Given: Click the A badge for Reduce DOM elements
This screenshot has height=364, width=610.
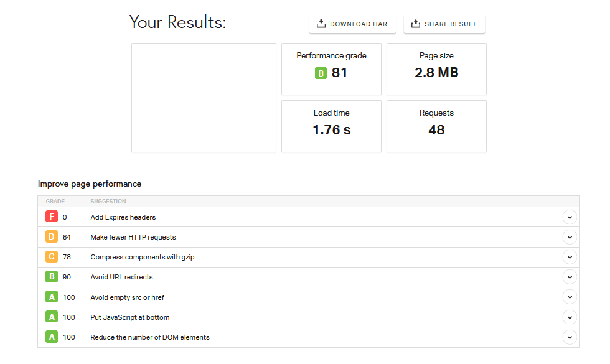Looking at the screenshot, I should click(x=52, y=337).
